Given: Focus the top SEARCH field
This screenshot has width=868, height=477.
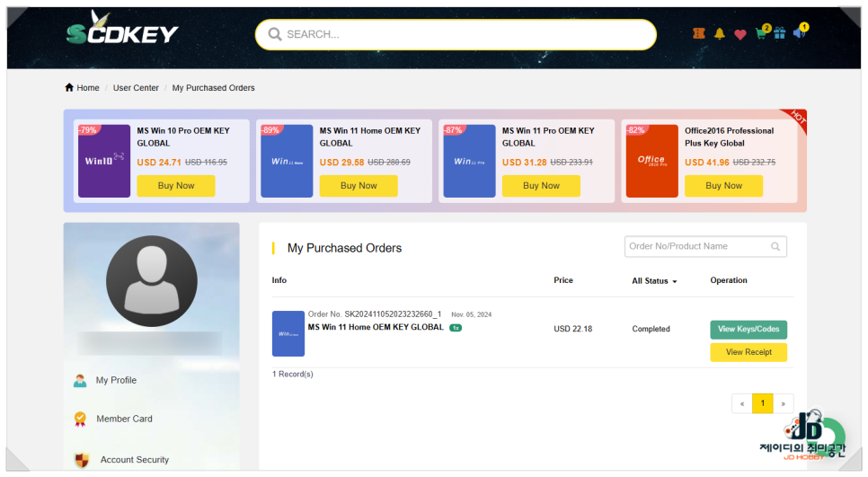Looking at the screenshot, I should [456, 34].
